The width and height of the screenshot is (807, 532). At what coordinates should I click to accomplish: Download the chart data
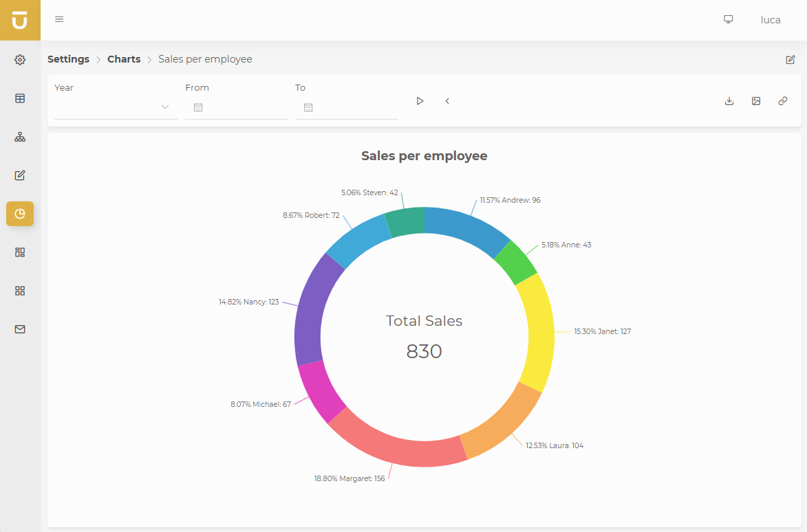(x=729, y=101)
